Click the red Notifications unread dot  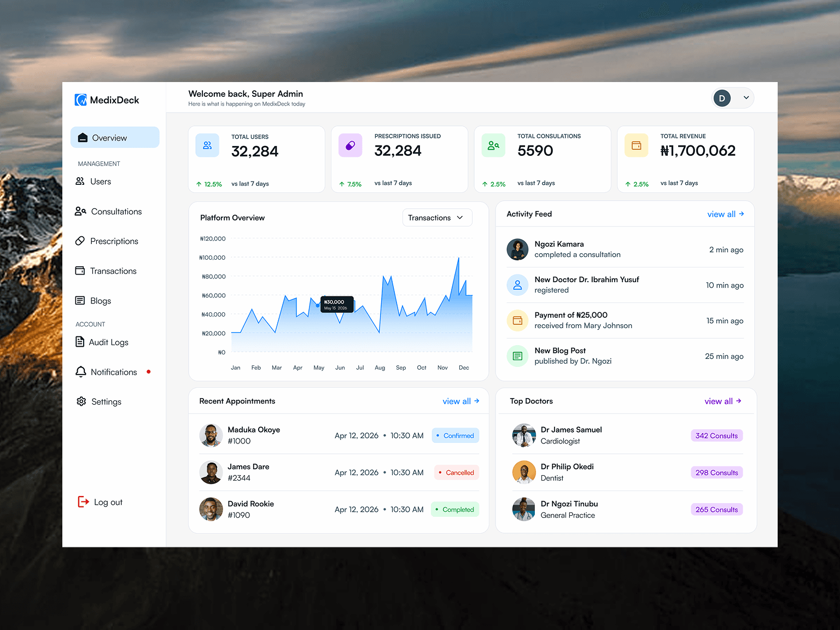(149, 372)
